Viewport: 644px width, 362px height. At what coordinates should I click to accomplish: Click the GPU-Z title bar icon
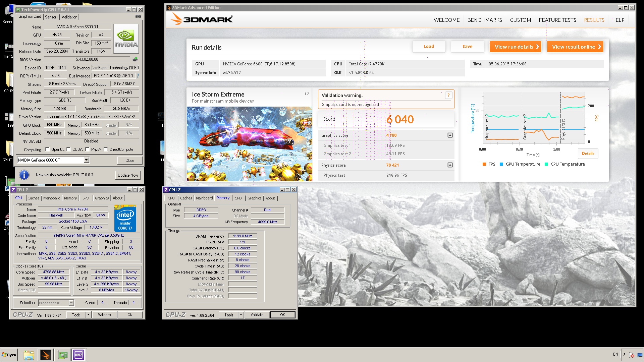pos(18,10)
